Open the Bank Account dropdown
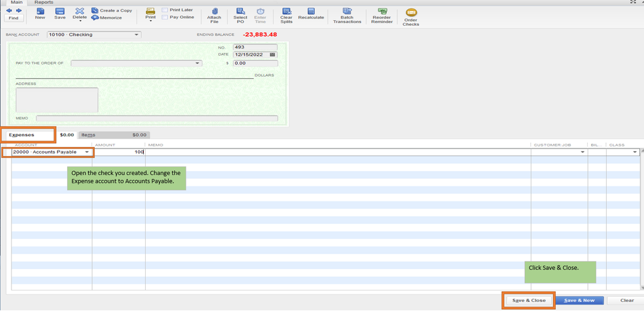 [137, 35]
